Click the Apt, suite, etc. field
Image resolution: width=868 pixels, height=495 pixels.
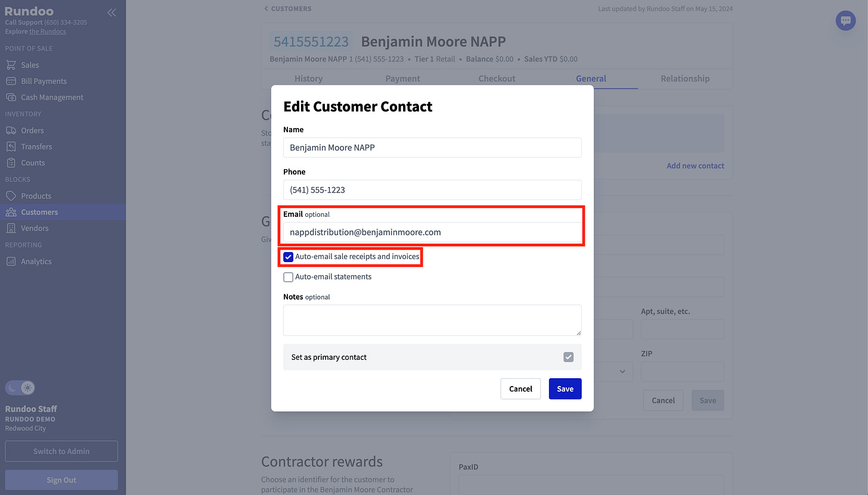(x=683, y=329)
